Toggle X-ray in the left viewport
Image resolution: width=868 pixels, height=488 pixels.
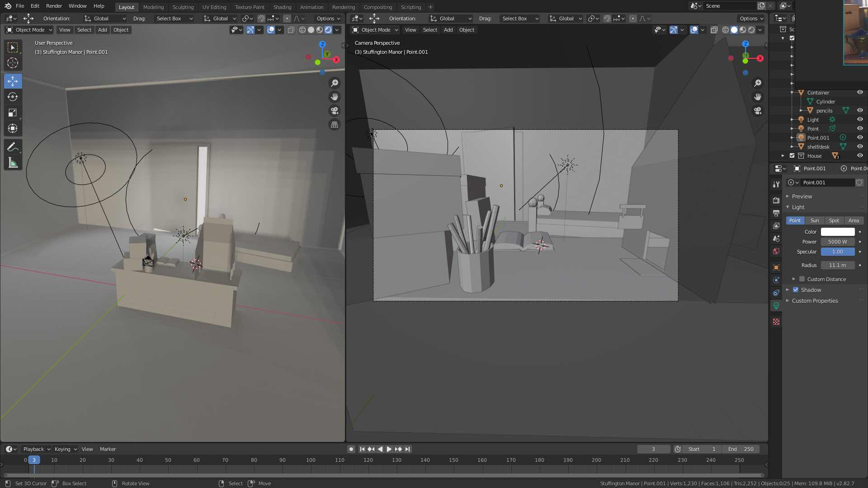pyautogui.click(x=291, y=30)
